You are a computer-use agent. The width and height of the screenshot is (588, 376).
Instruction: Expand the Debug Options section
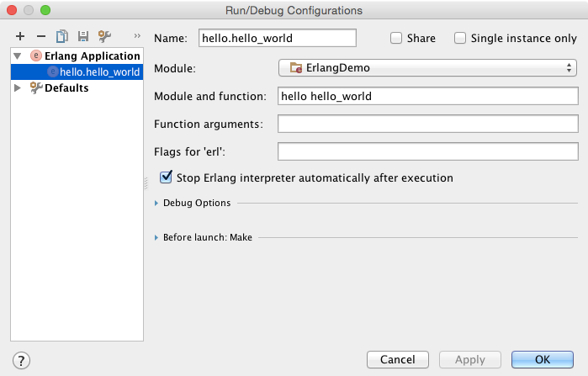coord(156,203)
